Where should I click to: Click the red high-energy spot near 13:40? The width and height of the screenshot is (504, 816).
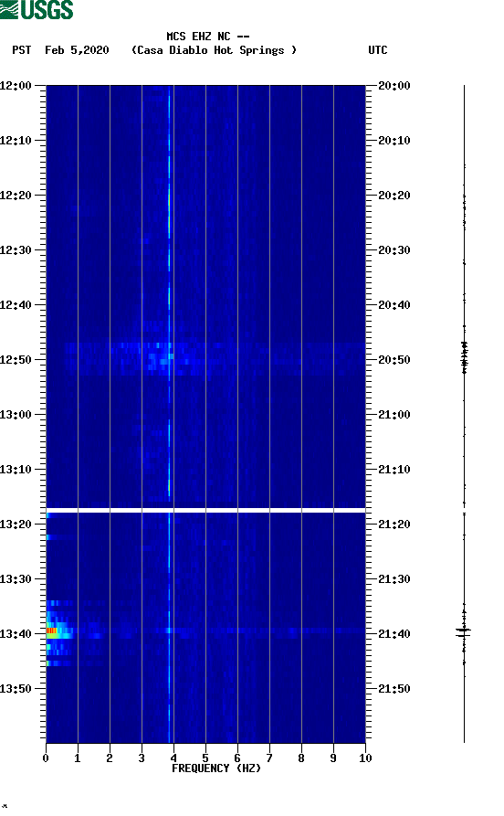pos(51,631)
